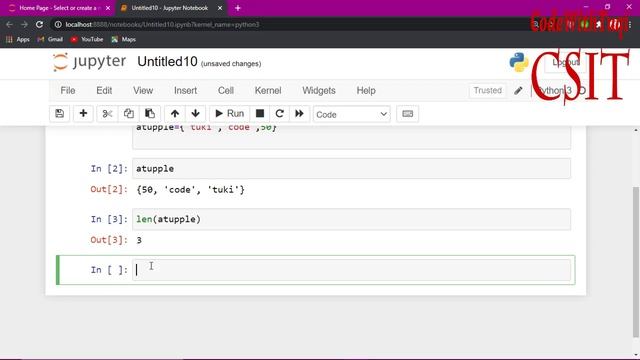Click the notebook vertical scrollbar
640x360 pixels.
636,261
